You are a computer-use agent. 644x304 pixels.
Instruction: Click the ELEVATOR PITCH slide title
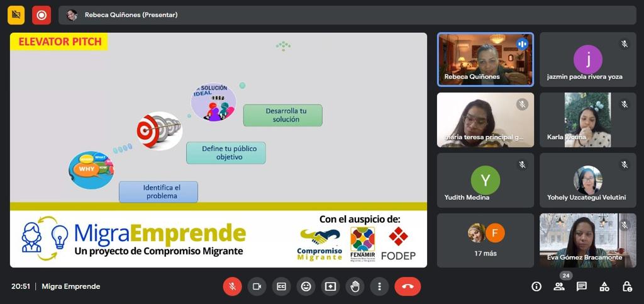60,42
